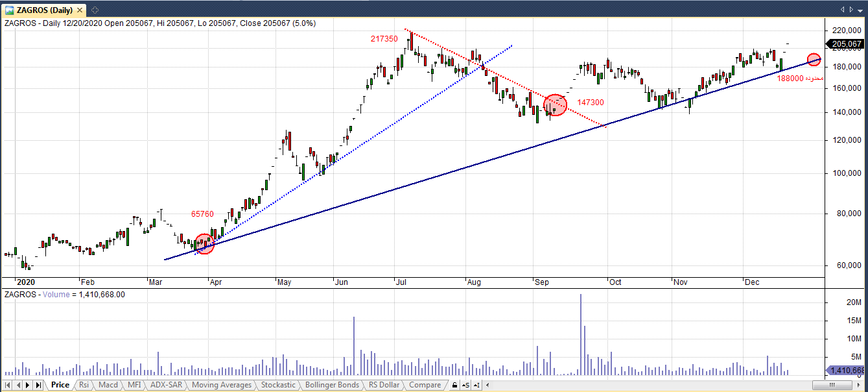
Task: Select the Bollinger Bonds tab
Action: [331, 385]
